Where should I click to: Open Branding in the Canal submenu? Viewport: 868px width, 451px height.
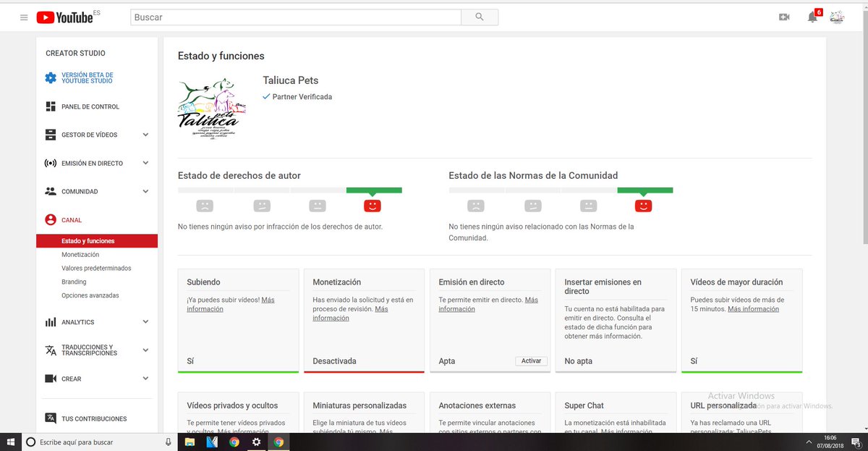point(74,282)
